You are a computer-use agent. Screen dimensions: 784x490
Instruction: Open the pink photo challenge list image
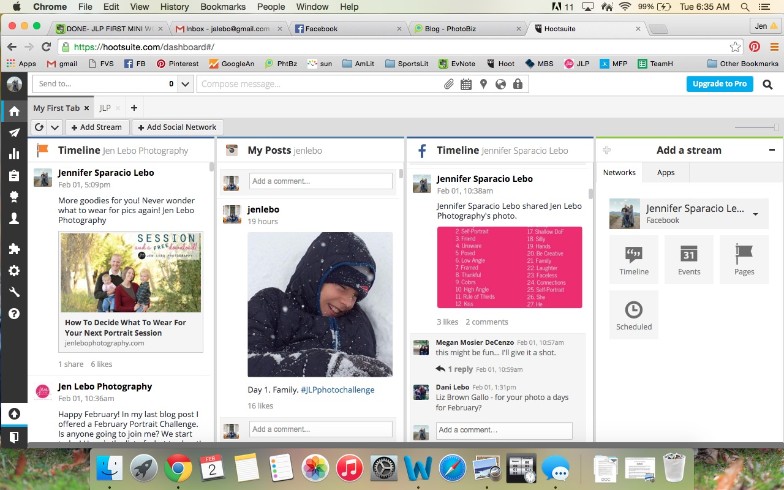pos(510,267)
